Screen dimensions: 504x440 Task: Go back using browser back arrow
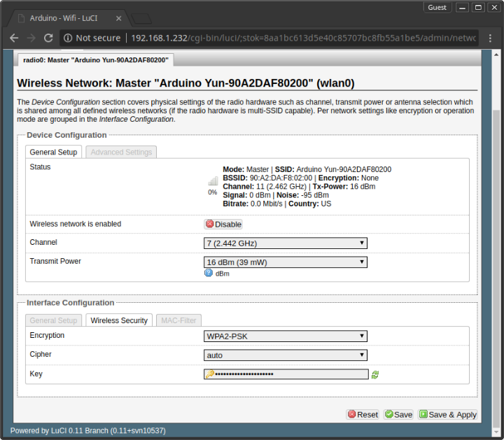[x=14, y=38]
